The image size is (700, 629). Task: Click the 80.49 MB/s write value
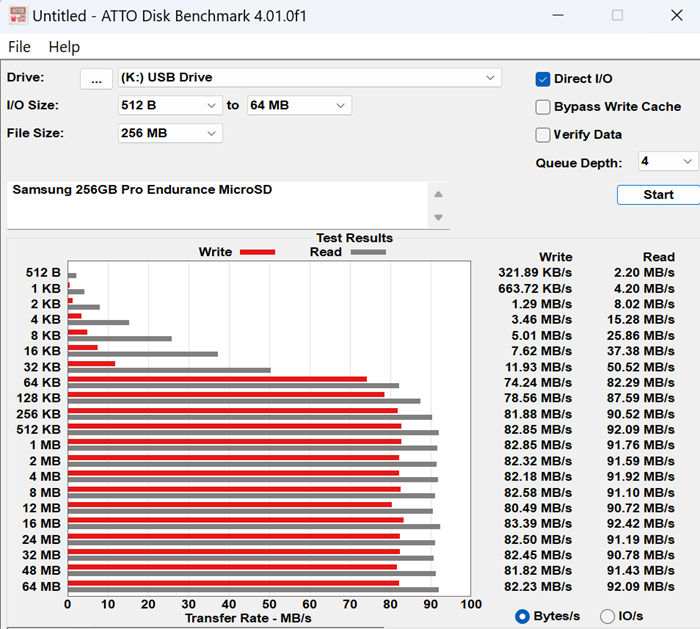point(538,508)
